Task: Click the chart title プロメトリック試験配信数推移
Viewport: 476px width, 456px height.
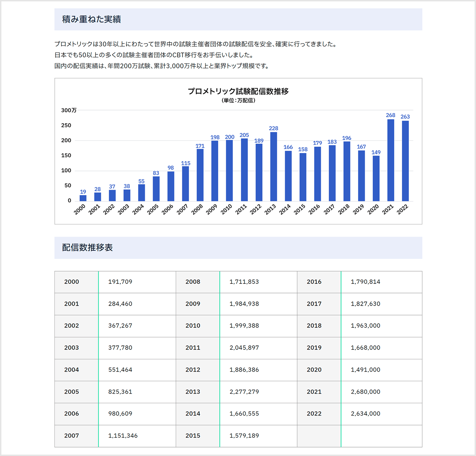Action: click(238, 91)
